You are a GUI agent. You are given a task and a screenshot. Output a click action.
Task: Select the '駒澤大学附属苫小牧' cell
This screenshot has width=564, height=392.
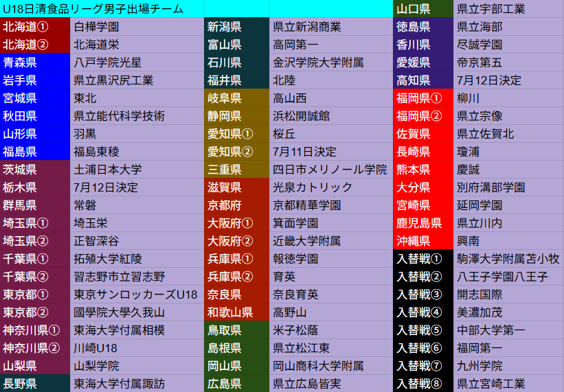point(508,259)
